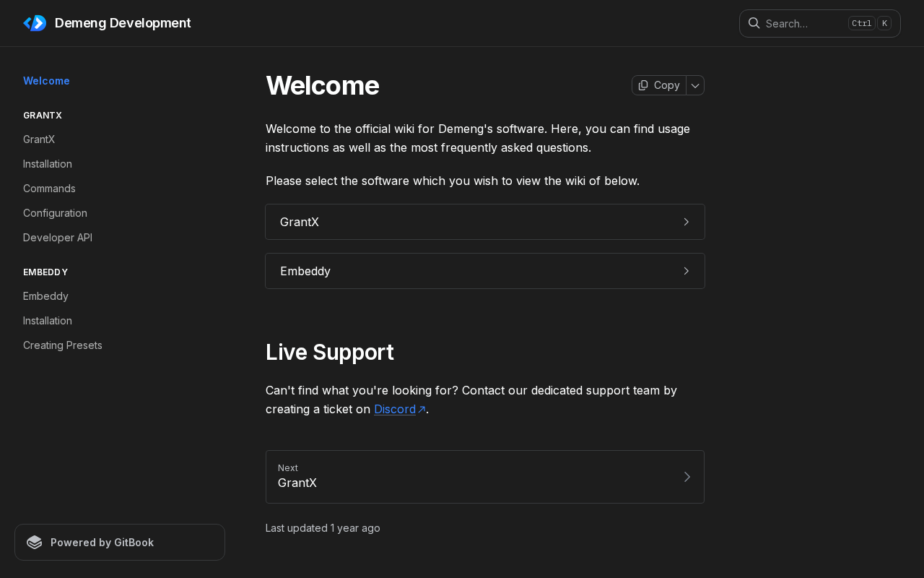Click the Copy page icon

click(643, 85)
